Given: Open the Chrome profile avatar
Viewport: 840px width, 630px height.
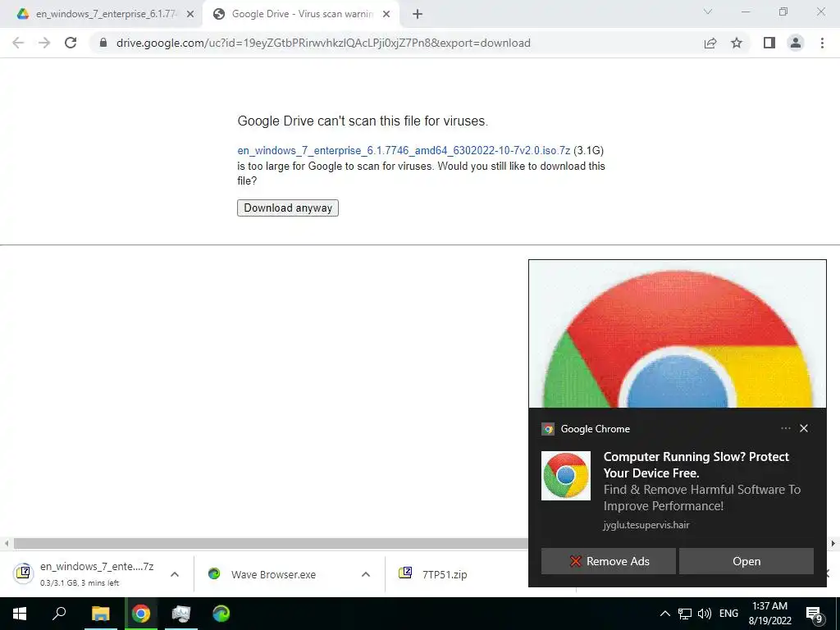Looking at the screenshot, I should pyautogui.click(x=796, y=43).
